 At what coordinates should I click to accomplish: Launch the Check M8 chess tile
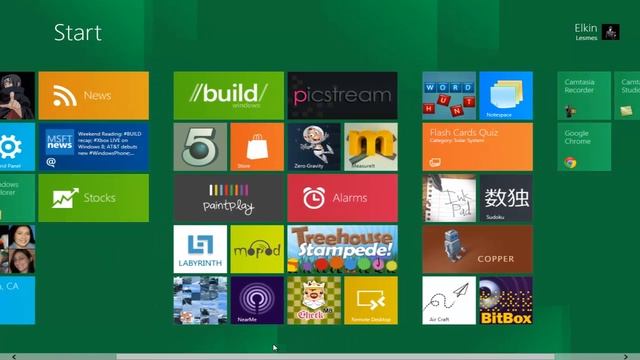point(314,300)
